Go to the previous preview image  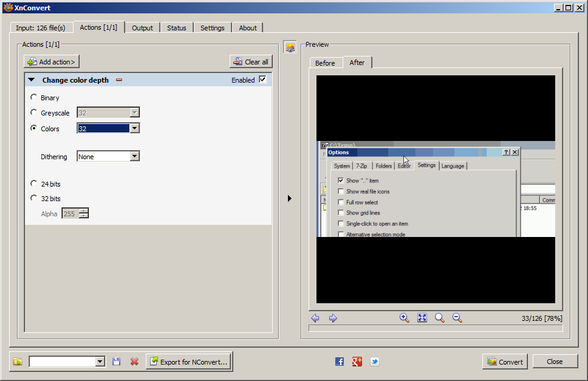point(315,318)
